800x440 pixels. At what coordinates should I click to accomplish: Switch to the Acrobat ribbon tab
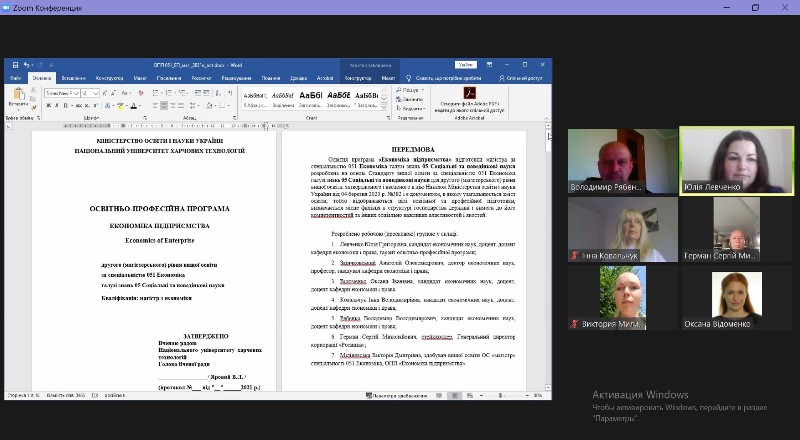(324, 77)
